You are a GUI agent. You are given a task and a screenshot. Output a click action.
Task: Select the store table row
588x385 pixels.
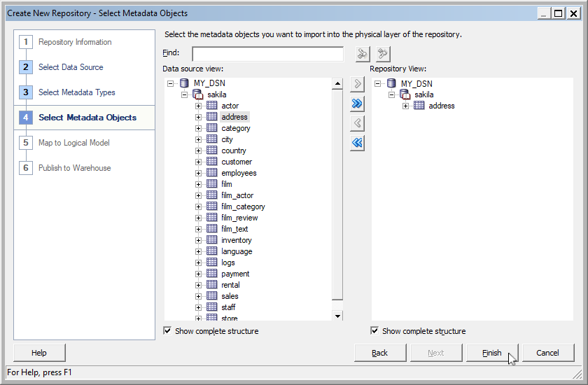229,318
